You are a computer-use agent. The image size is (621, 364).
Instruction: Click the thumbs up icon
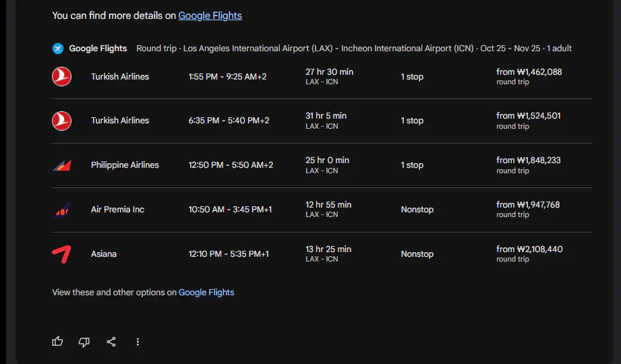click(x=57, y=342)
